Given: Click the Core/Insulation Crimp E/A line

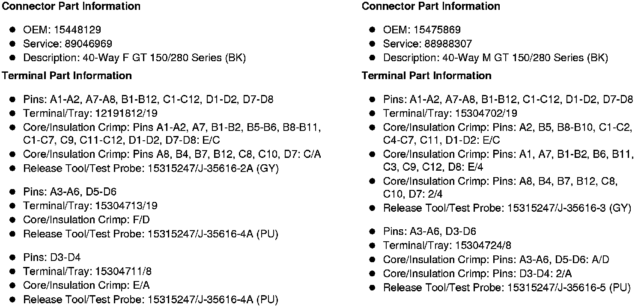Looking at the screenshot, I should pyautogui.click(x=86, y=286).
